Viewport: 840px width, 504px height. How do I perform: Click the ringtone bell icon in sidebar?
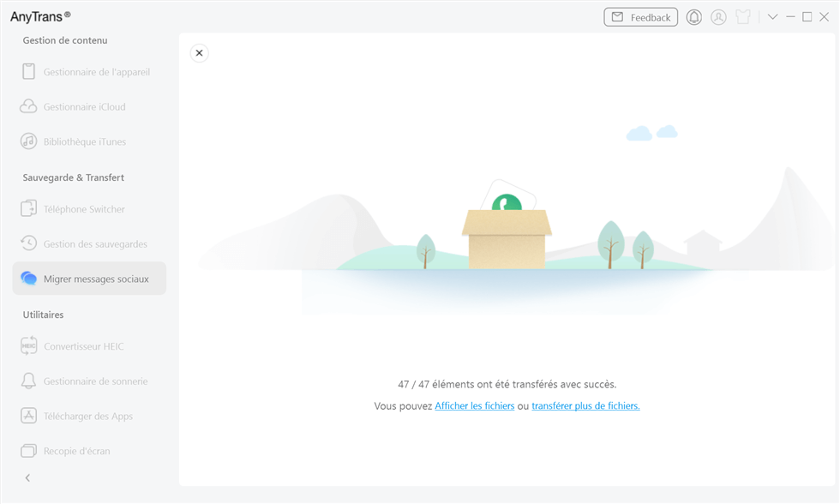(28, 381)
